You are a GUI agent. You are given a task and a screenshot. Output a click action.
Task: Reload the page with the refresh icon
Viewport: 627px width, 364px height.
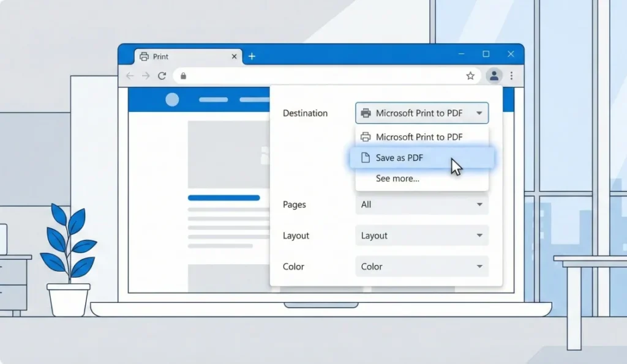pyautogui.click(x=162, y=76)
